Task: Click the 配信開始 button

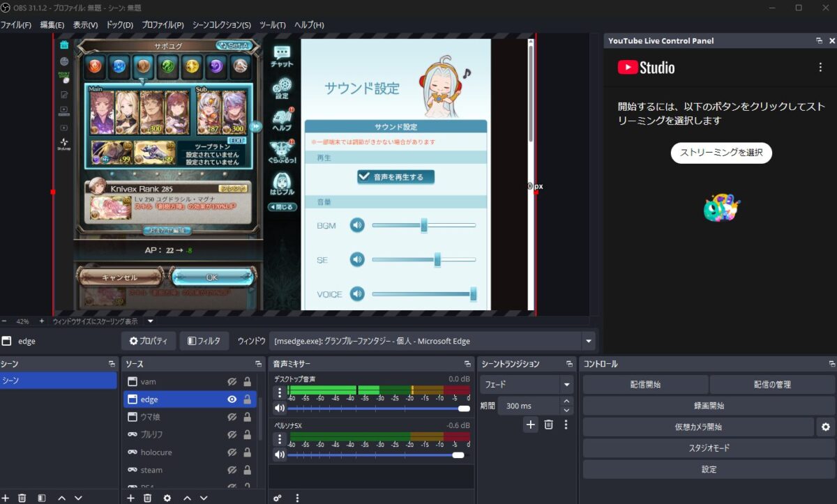Action: click(644, 384)
